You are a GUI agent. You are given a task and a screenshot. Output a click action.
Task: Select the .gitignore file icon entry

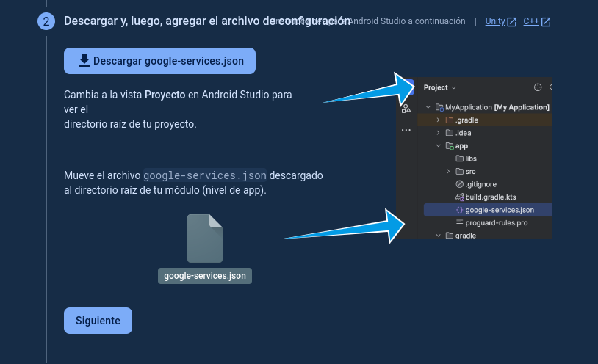pyautogui.click(x=460, y=184)
